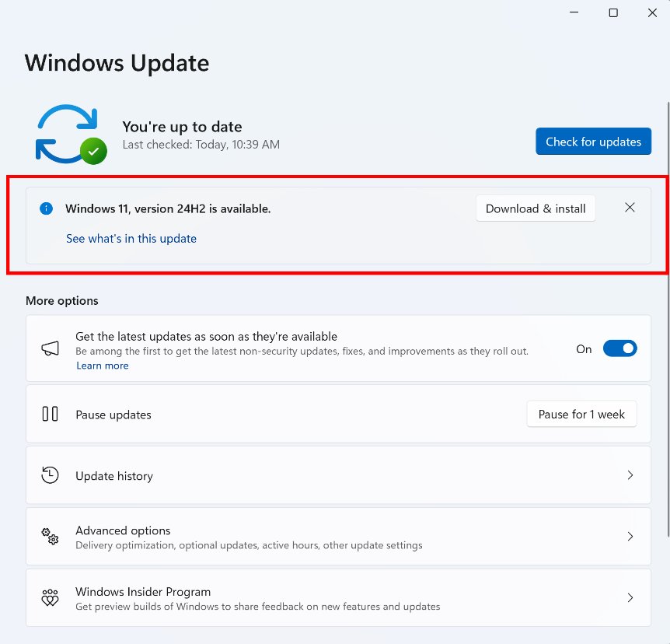Click the clock icon beside Update history
The image size is (670, 644).
point(50,475)
